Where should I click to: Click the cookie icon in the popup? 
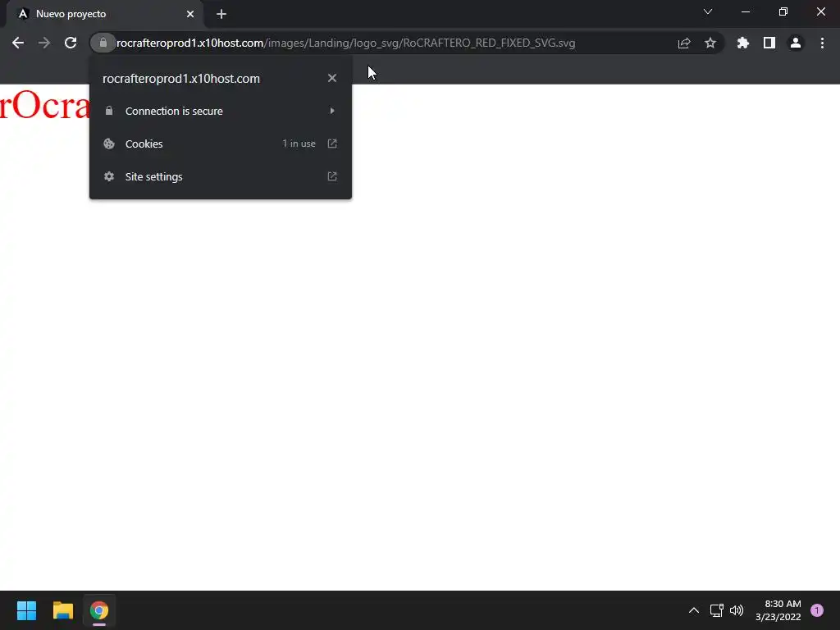[x=109, y=144]
